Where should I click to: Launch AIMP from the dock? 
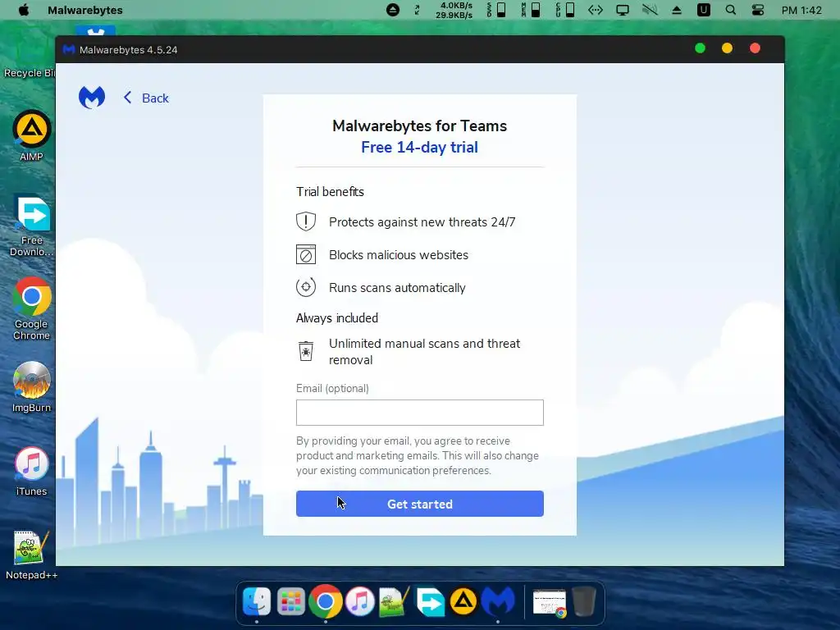point(463,601)
